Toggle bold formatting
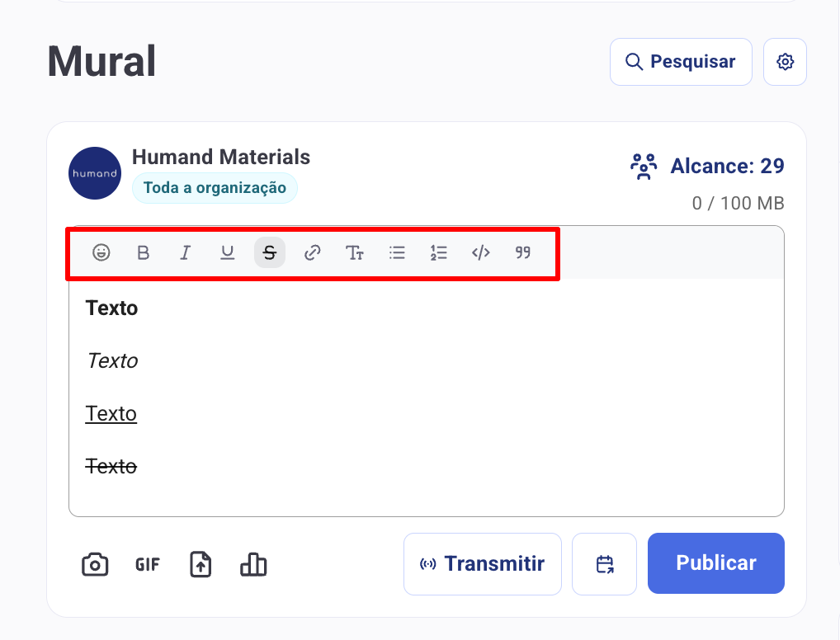 click(143, 252)
